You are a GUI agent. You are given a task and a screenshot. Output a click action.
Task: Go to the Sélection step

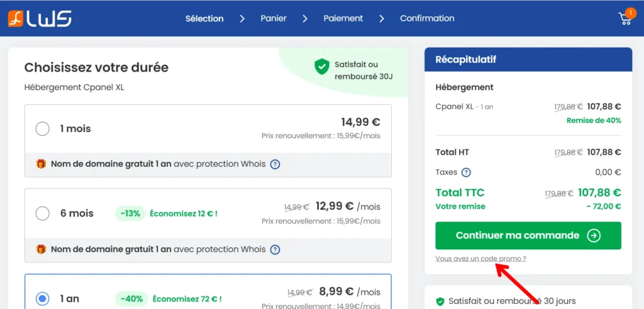tap(204, 18)
